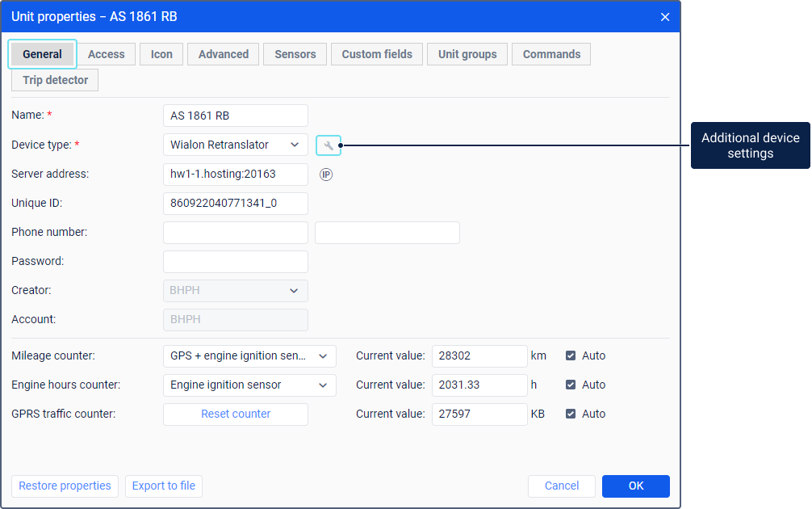Open the Unit groups tab
Image resolution: width=812 pixels, height=509 pixels.
point(467,54)
